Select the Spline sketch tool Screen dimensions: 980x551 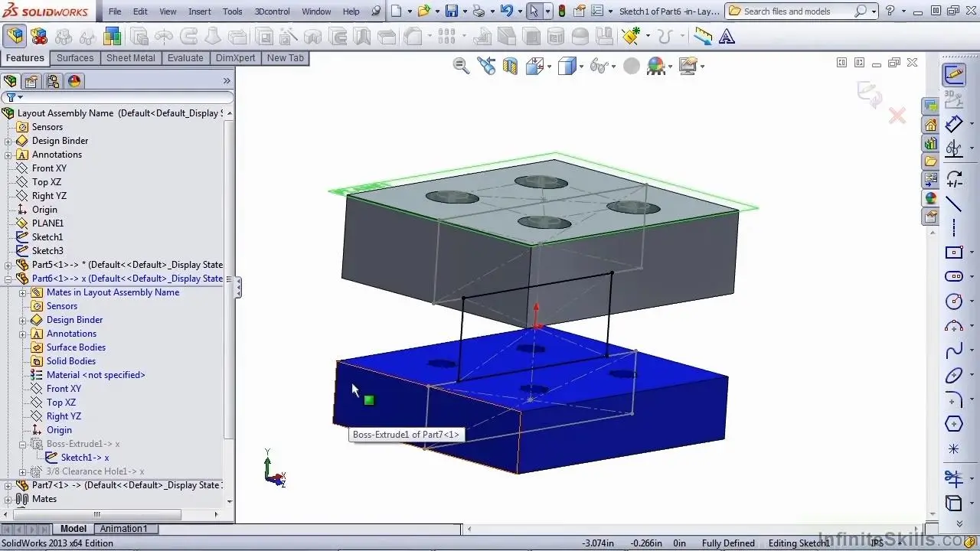click(x=953, y=351)
